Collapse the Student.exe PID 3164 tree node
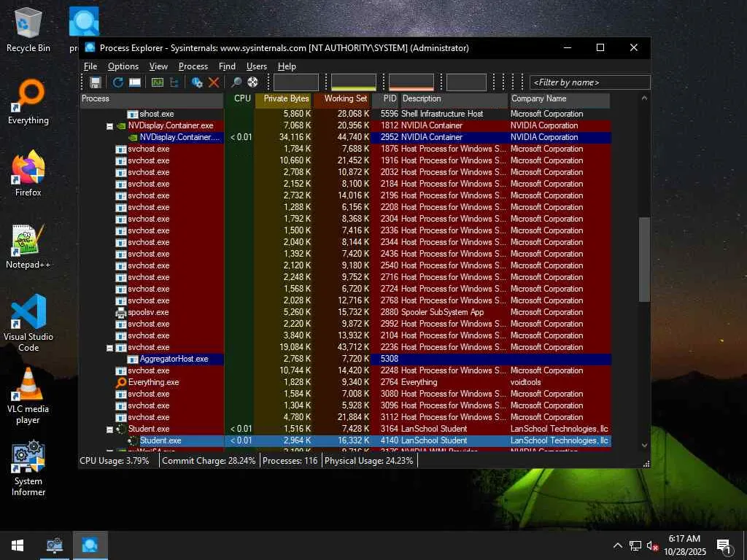The image size is (747, 560). [109, 429]
